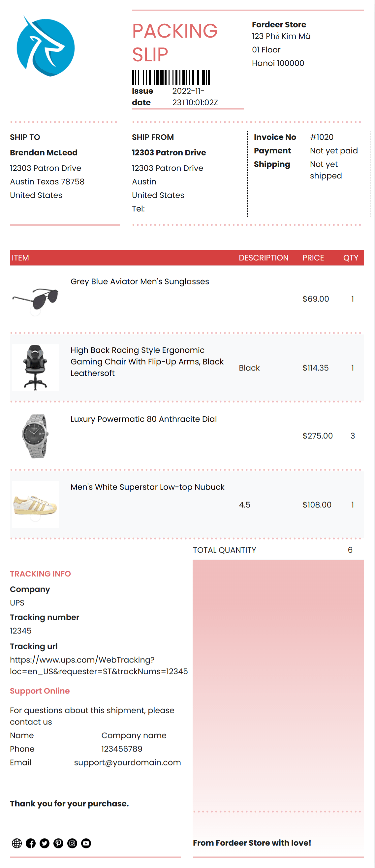
Task: Click the blue deer store logo
Action: [46, 46]
